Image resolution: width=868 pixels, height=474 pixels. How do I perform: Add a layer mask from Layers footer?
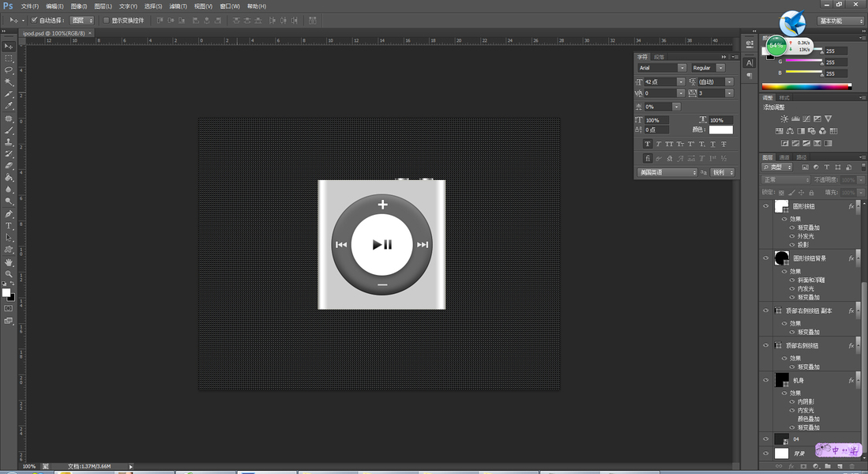click(804, 467)
